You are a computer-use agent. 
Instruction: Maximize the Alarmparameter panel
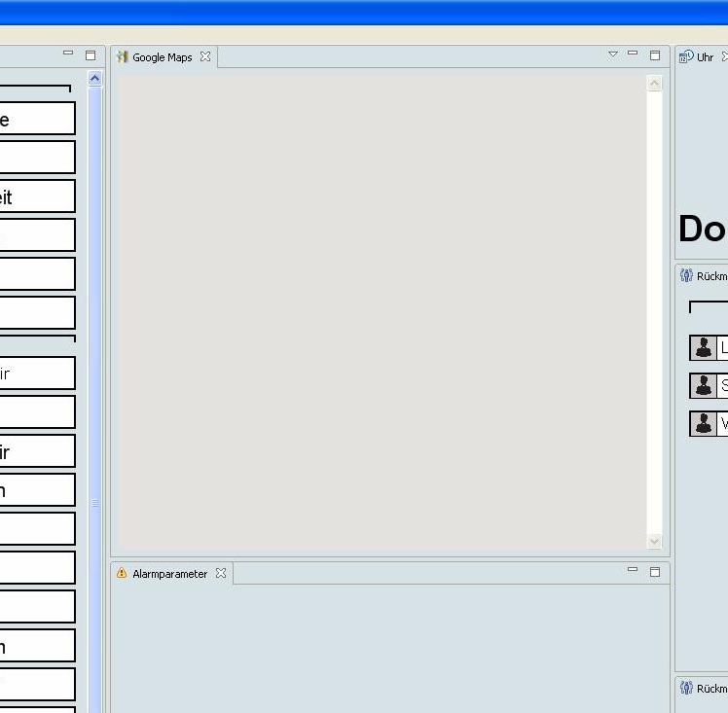click(x=655, y=572)
